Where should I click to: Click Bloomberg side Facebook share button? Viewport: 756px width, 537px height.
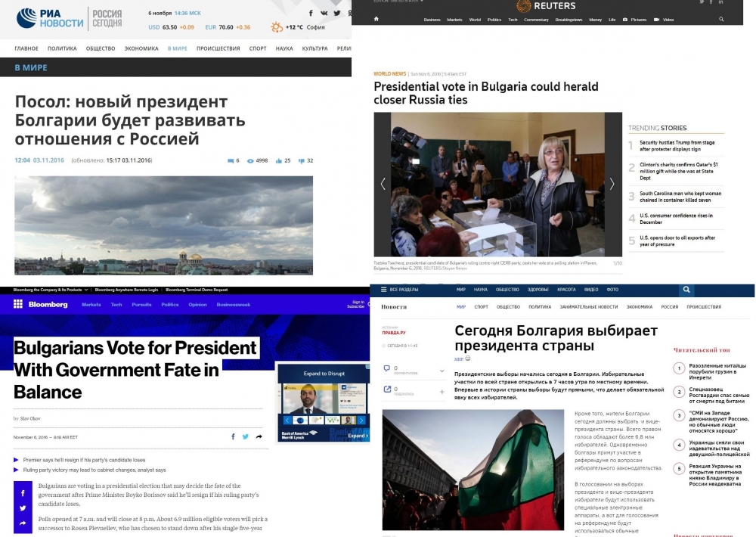[x=23, y=493]
